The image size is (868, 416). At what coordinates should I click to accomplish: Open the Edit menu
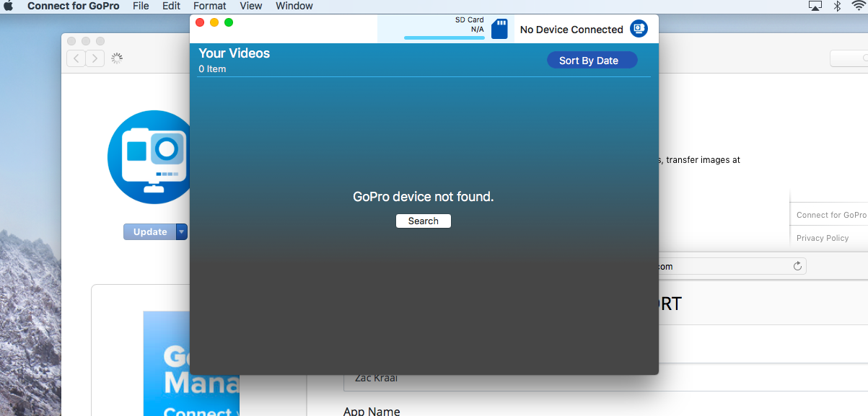coord(171,6)
